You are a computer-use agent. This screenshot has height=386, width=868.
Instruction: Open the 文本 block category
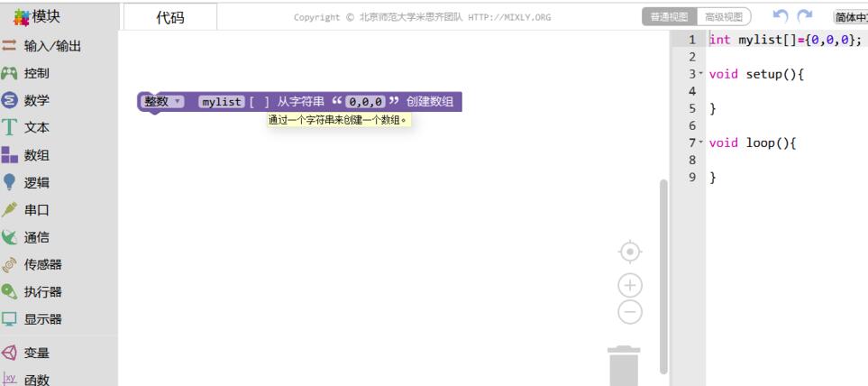click(36, 128)
